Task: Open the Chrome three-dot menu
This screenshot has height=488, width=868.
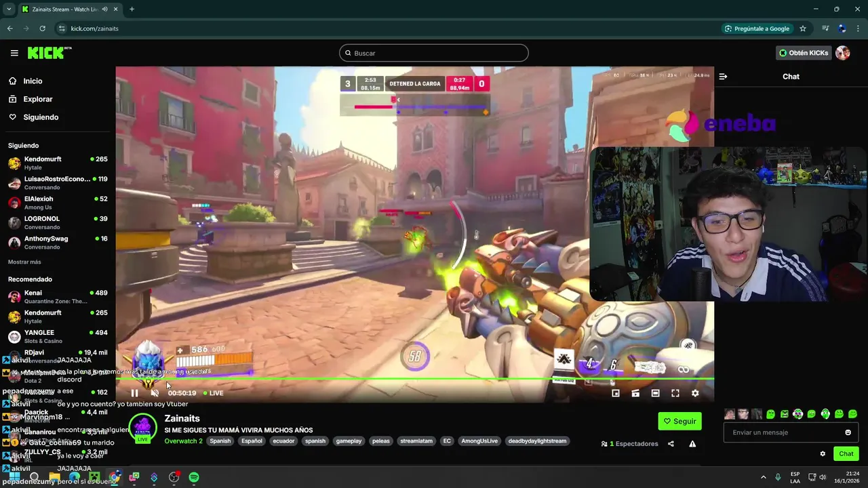Action: [859, 28]
